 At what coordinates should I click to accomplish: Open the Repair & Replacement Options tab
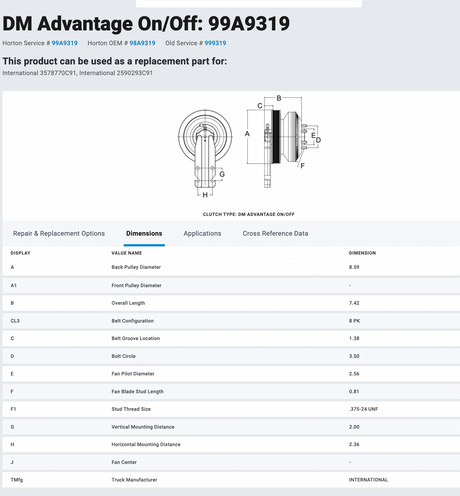pos(59,233)
